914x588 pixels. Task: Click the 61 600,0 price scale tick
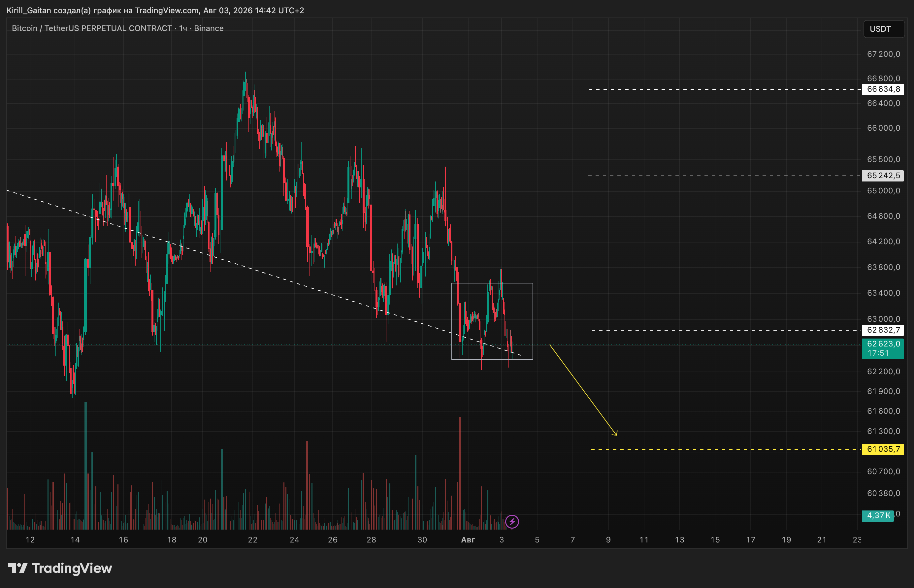[x=883, y=411]
